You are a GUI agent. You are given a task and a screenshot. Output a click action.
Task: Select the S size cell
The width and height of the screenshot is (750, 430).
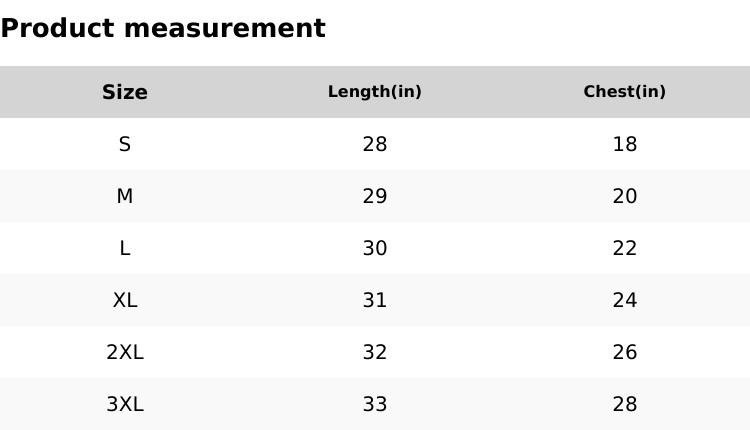(x=125, y=144)
